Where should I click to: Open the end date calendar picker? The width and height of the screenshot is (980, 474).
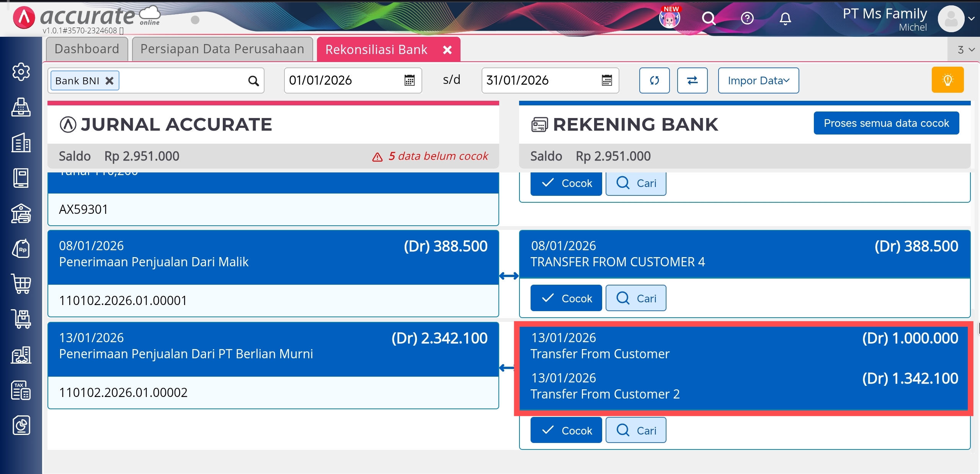point(607,80)
